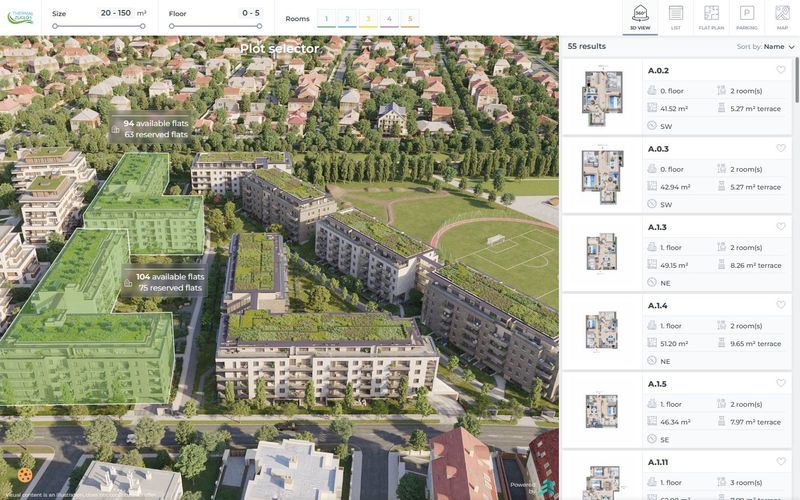Favorite flat A.1.3 with heart icon

[781, 227]
